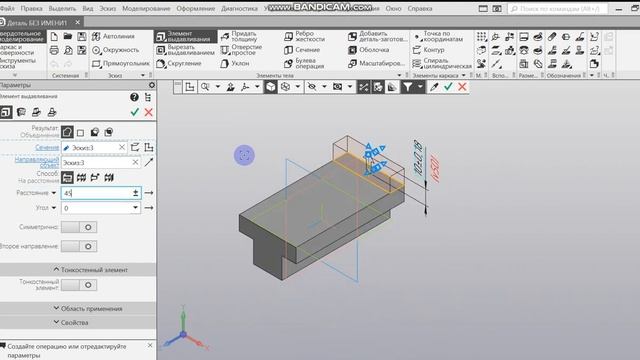Toggle the Симметрично switch
The image size is (640, 360).
point(79,227)
